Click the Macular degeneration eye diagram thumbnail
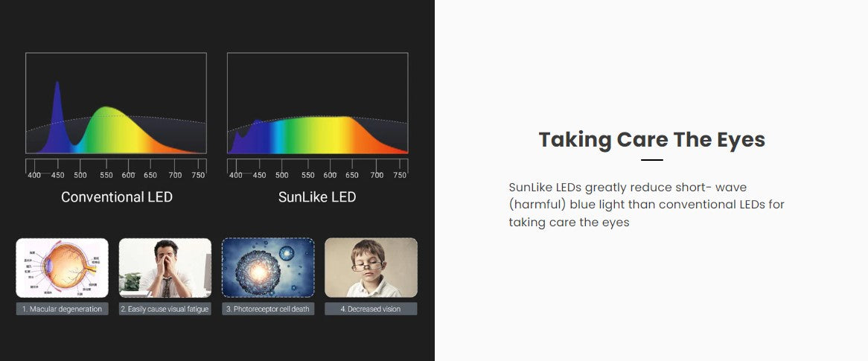 (62, 268)
